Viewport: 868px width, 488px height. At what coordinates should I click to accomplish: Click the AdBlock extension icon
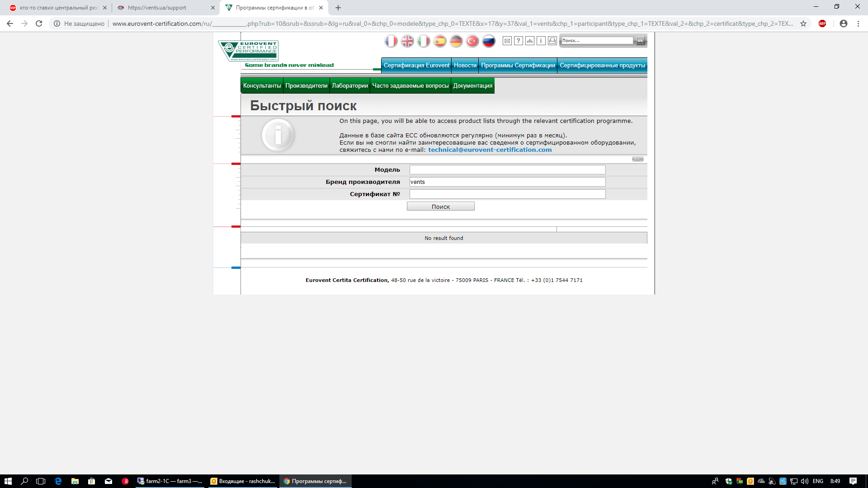pos(822,23)
